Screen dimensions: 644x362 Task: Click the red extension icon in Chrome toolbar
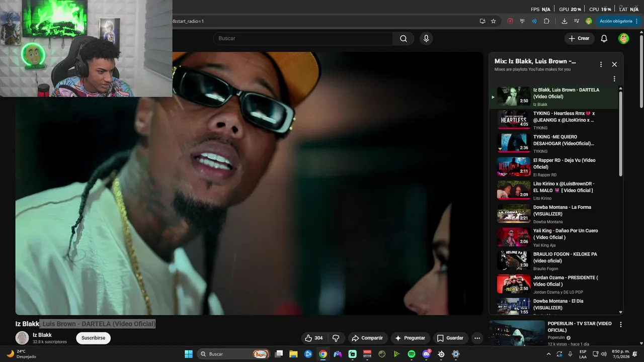(x=510, y=21)
